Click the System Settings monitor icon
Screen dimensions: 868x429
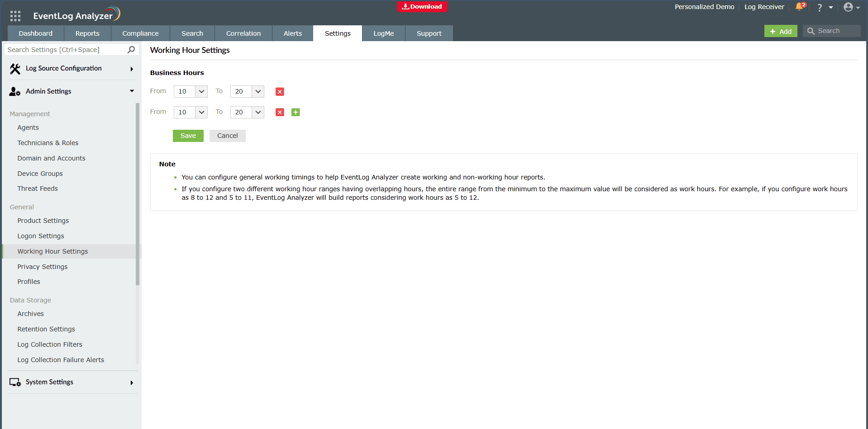[15, 382]
